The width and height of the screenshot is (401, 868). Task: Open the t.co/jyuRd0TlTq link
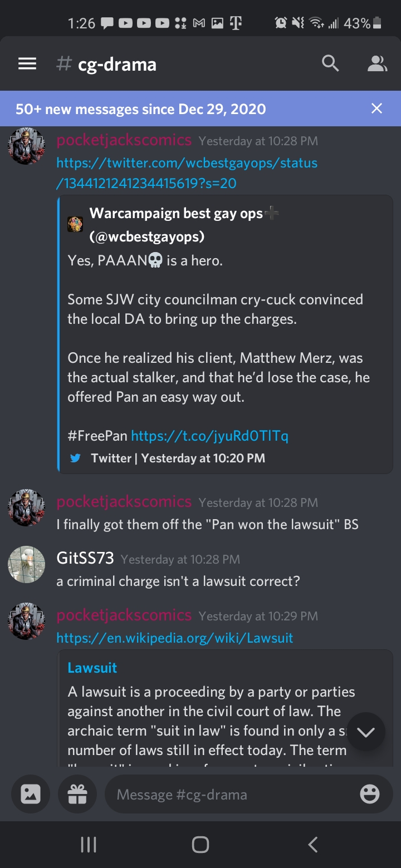click(209, 435)
